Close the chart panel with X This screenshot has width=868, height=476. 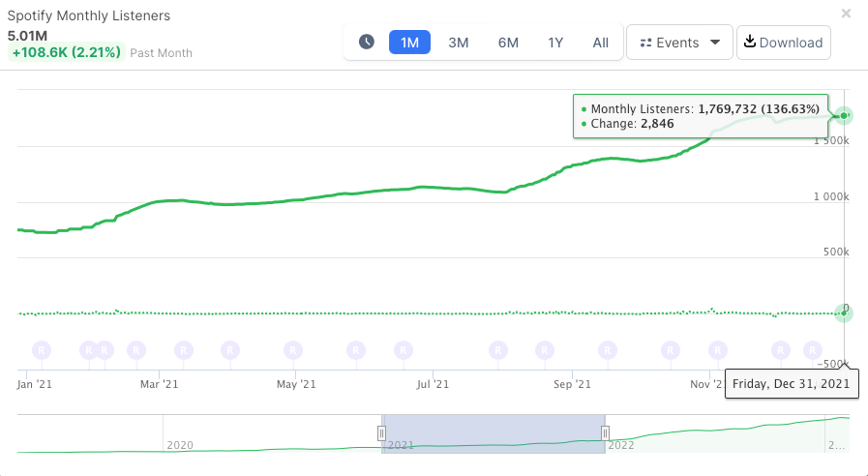point(847,14)
